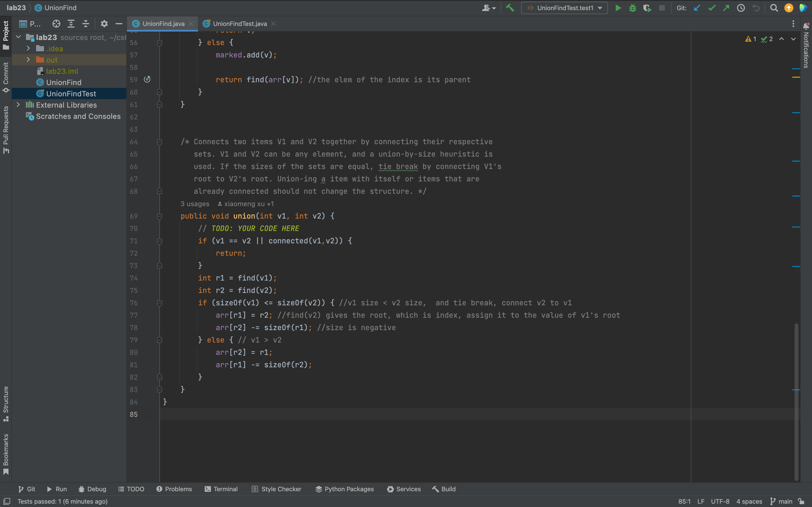This screenshot has height=507, width=812.
Task: Open the Terminal tool window tab
Action: (x=221, y=489)
